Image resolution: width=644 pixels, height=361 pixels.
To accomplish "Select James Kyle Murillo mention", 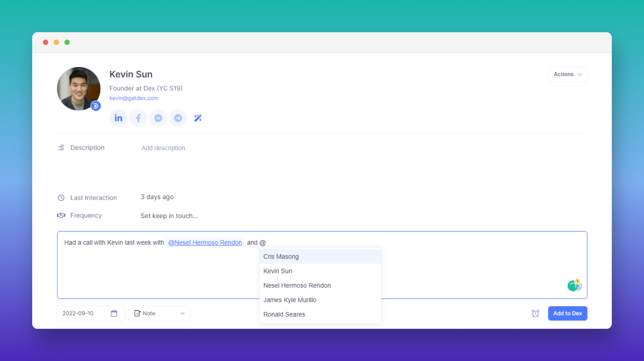I will 320,300.
